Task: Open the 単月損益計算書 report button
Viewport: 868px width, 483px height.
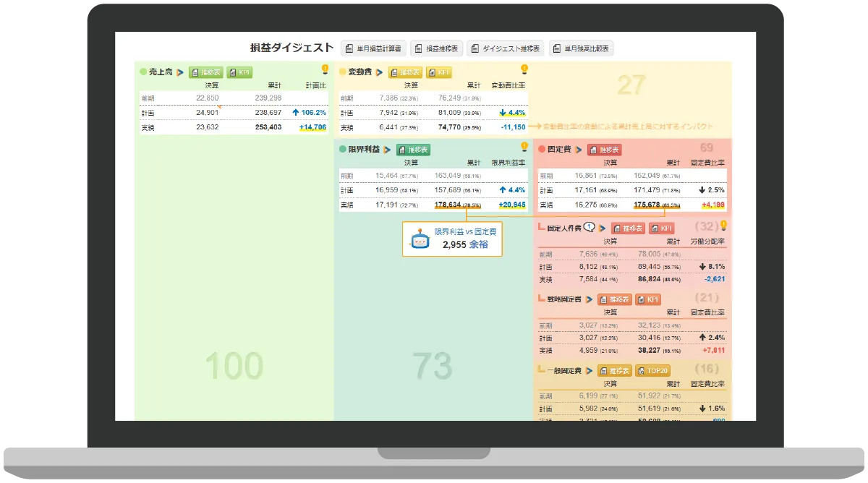Action: (x=373, y=48)
